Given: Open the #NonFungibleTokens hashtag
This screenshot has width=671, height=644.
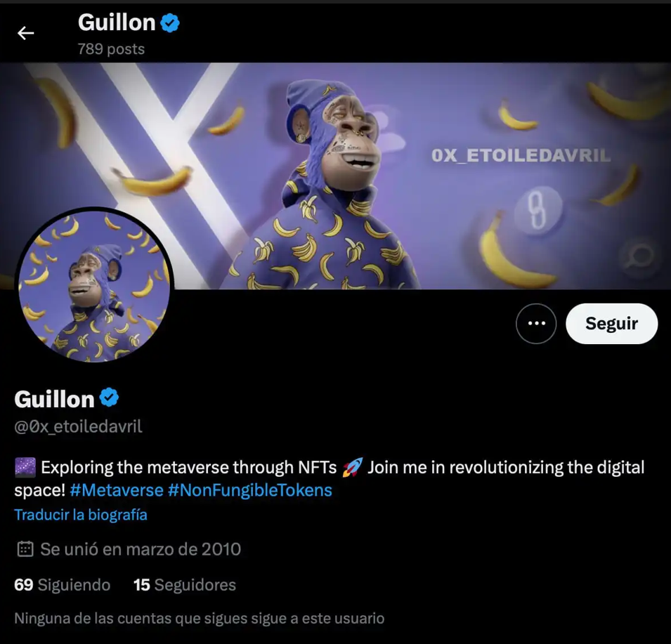Looking at the screenshot, I should coord(250,490).
